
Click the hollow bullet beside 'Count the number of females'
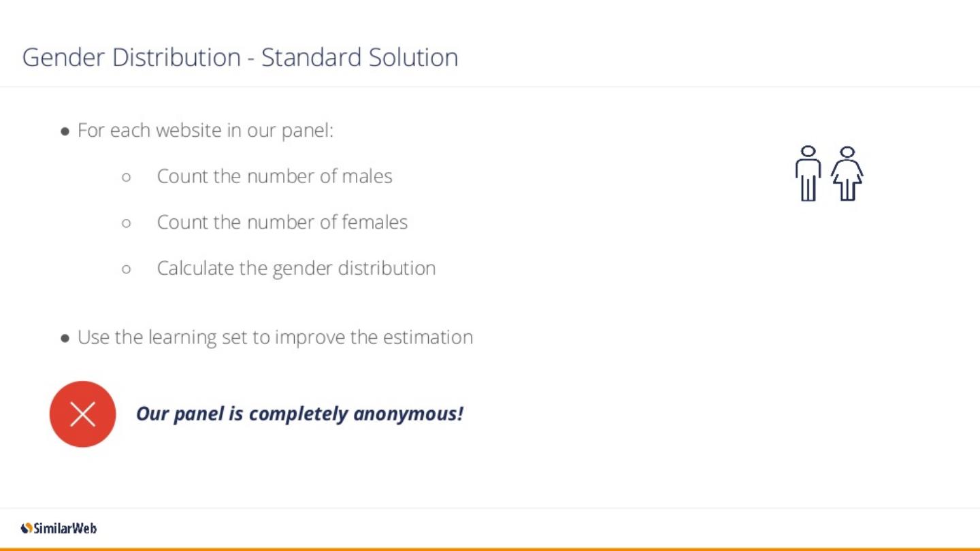click(126, 223)
